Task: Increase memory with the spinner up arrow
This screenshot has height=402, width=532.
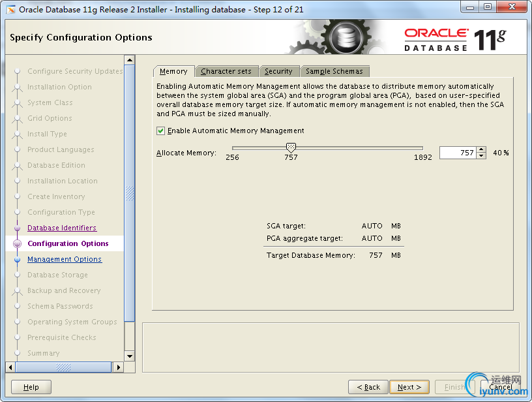Action: pos(481,149)
